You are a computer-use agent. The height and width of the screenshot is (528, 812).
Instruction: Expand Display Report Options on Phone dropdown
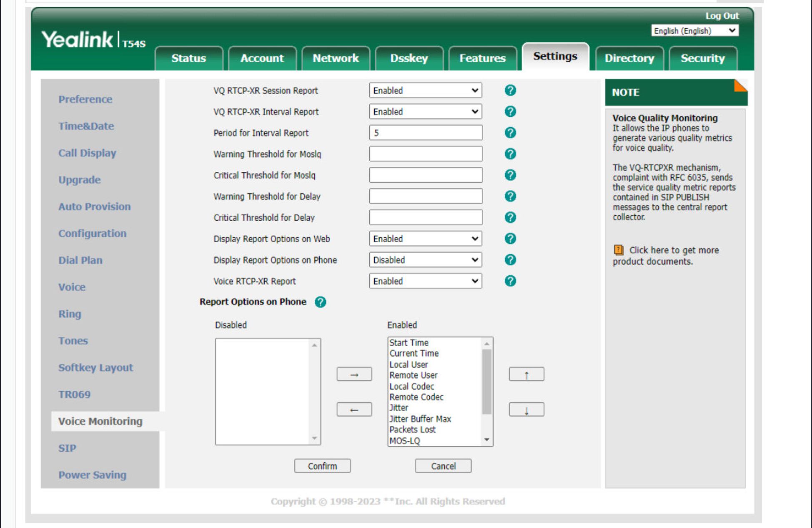[x=425, y=260]
